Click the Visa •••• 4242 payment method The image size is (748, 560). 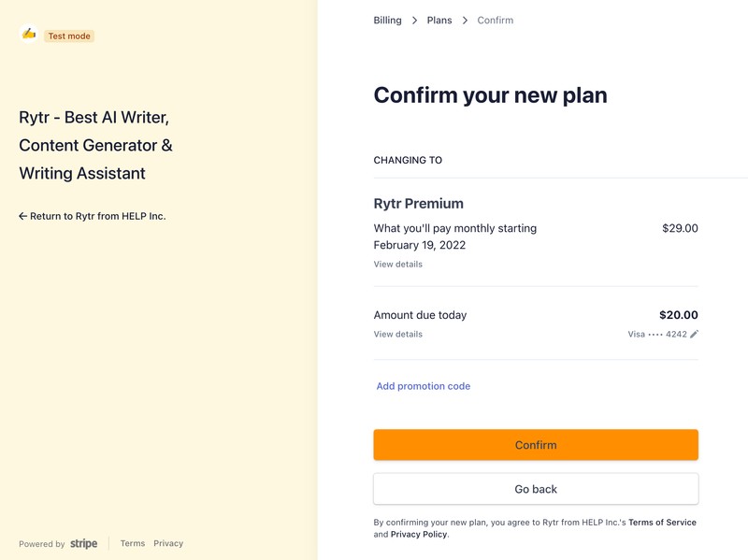pos(657,335)
